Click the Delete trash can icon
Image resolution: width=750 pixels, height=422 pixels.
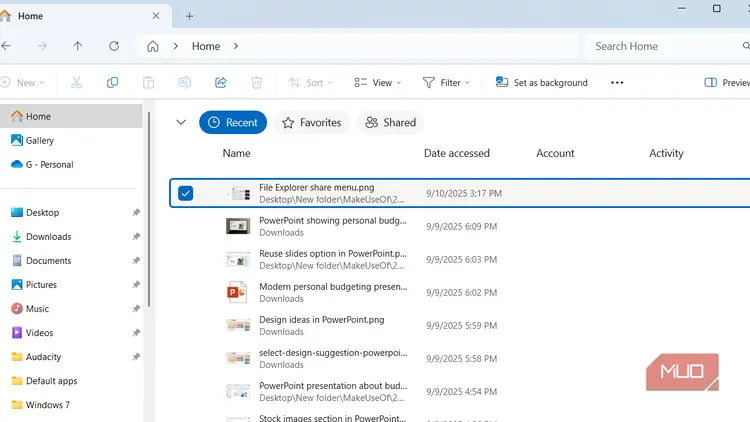(257, 83)
